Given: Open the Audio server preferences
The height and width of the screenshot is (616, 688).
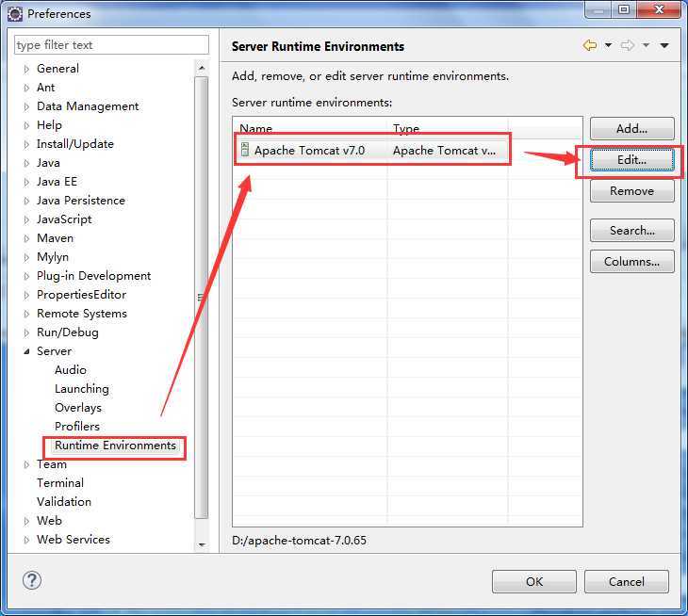Looking at the screenshot, I should pyautogui.click(x=70, y=370).
